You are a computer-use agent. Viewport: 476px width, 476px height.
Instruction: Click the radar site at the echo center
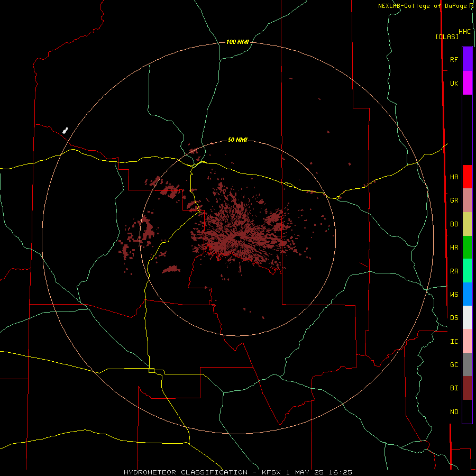coord(237,239)
